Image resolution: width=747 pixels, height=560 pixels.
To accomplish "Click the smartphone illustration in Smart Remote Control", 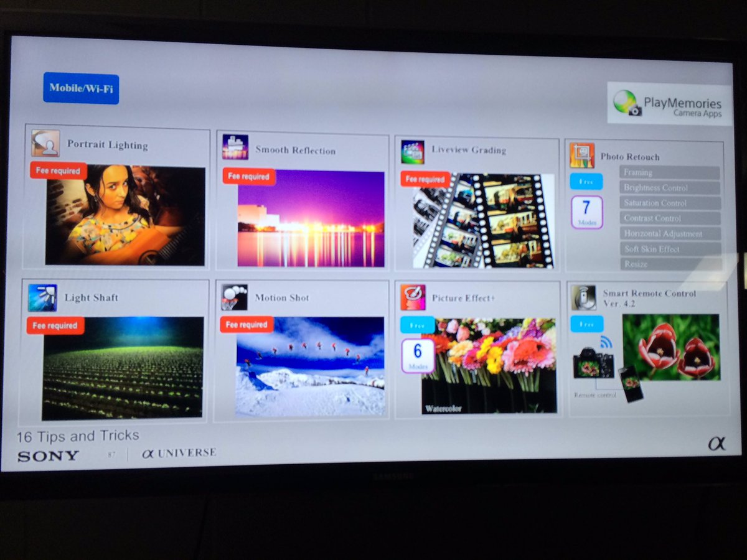I will [x=631, y=383].
